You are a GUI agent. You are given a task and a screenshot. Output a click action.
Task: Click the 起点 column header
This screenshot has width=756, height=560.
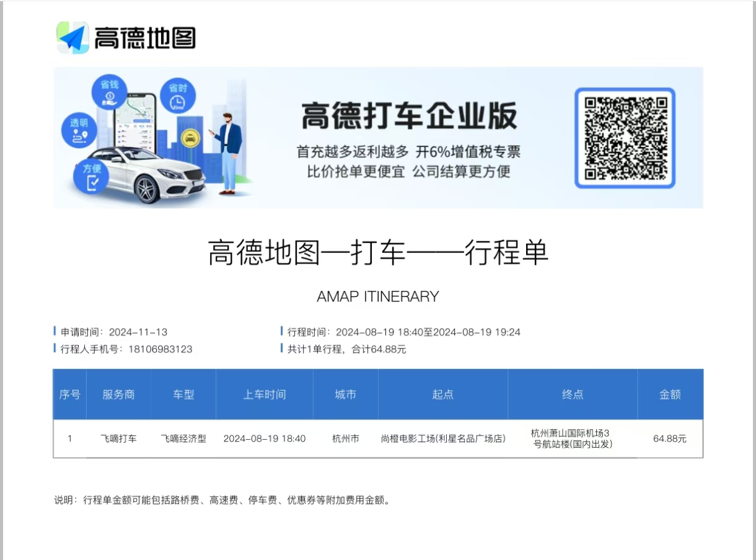(442, 394)
